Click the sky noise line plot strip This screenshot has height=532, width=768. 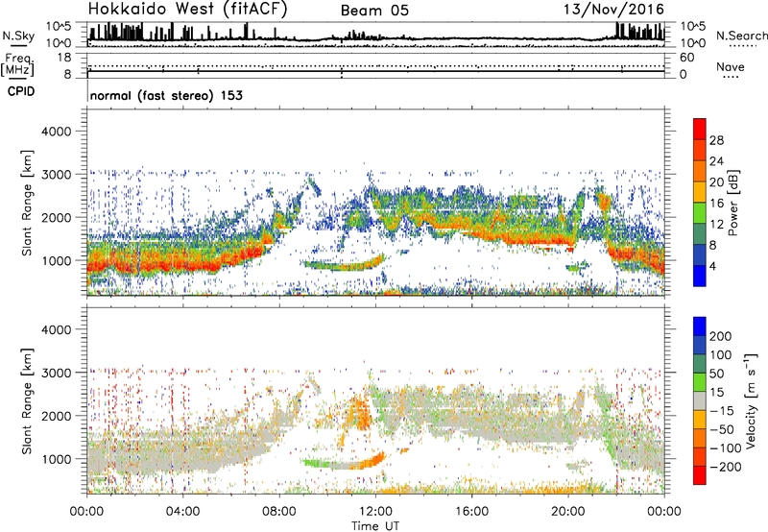point(376,35)
